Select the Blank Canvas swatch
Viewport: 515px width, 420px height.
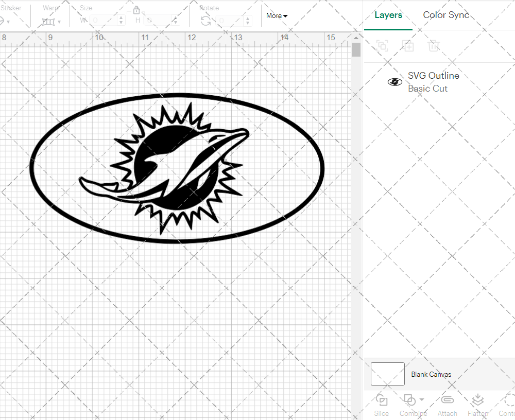[388, 374]
